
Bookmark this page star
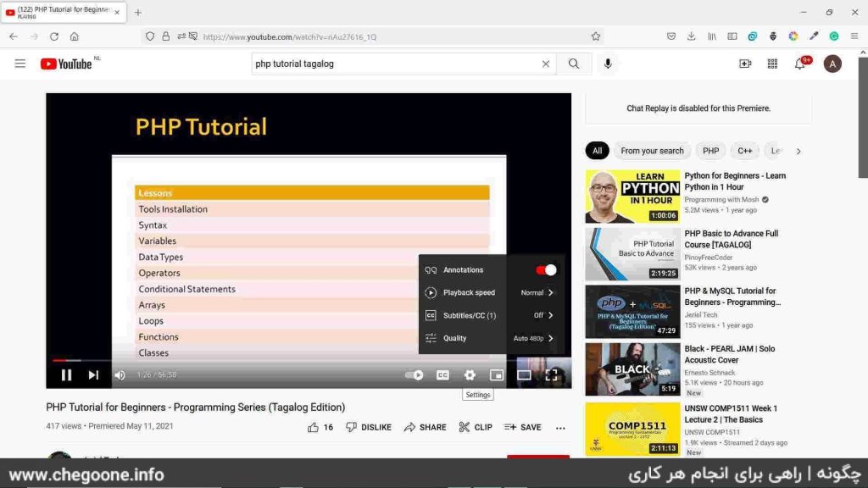596,36
